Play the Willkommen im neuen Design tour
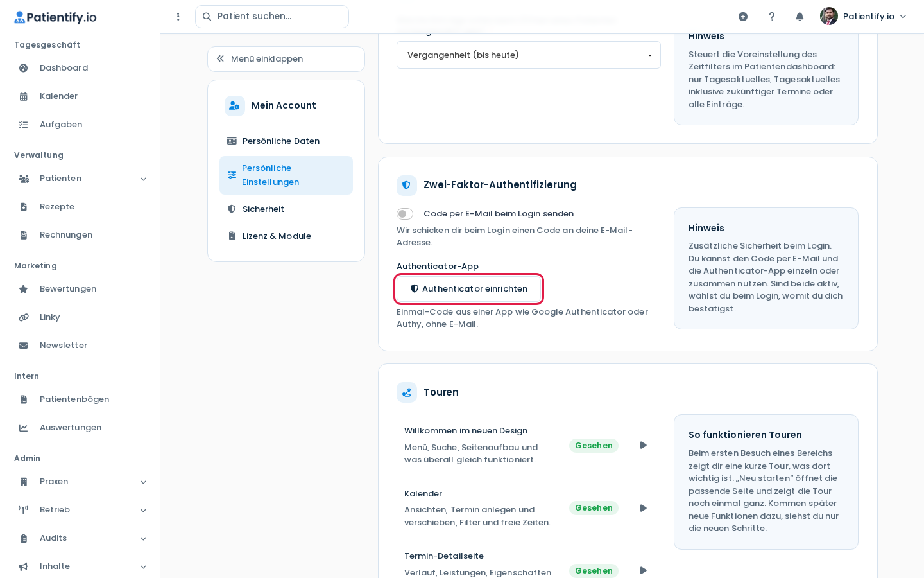This screenshot has height=578, width=924. click(643, 445)
